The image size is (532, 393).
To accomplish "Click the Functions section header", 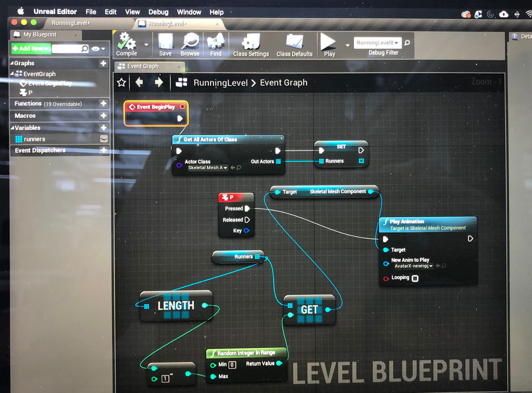I will click(59, 103).
